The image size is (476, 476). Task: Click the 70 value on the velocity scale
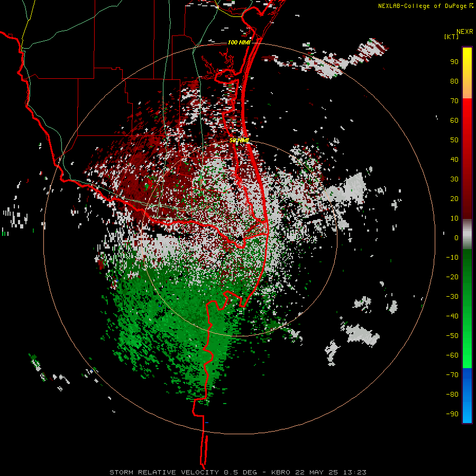click(x=454, y=101)
